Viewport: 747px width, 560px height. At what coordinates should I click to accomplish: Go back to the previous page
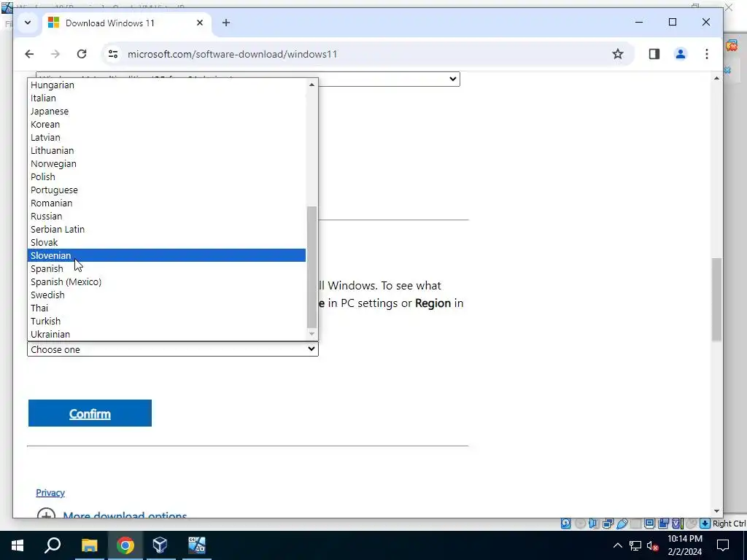coord(29,54)
